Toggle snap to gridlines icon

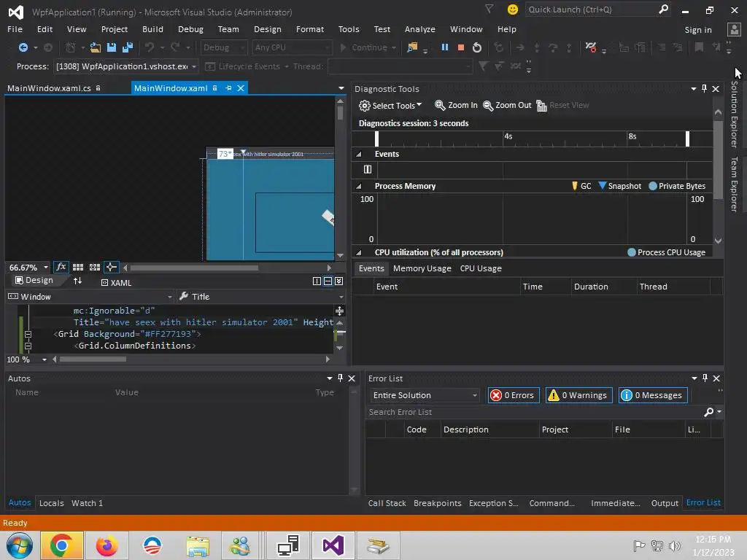[95, 267]
